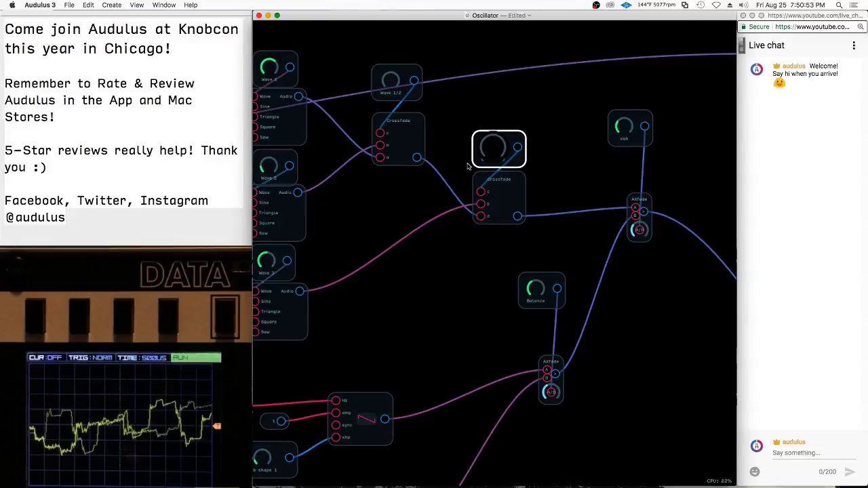Click the first Crossfade node's c input

(380, 133)
